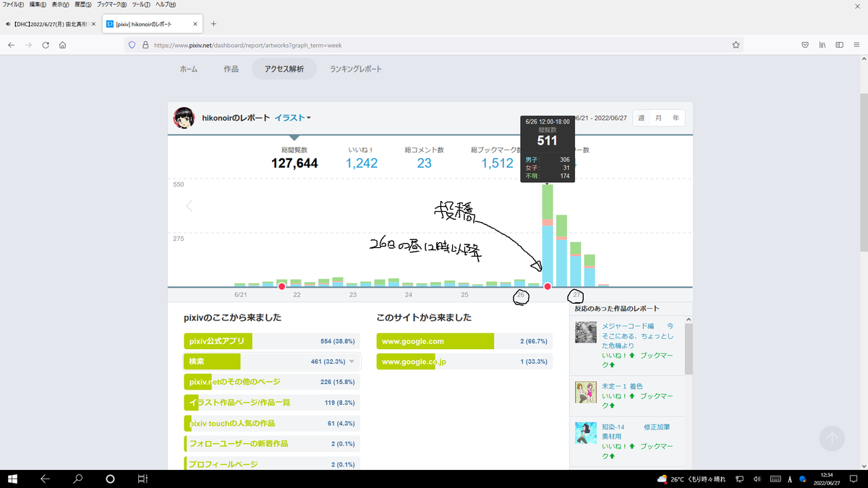Switch graph range to 年 (year)
The image size is (868, 488).
pos(676,118)
